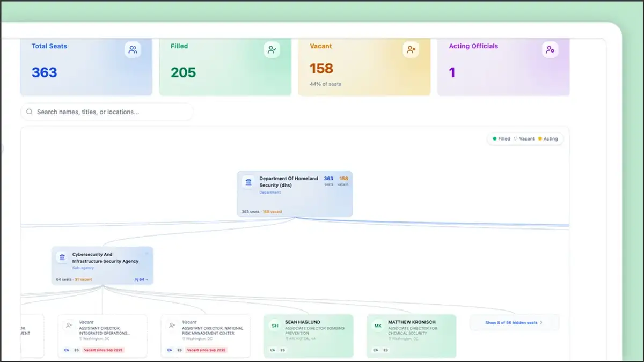Screen dimensions: 644x362
Task: Click the dashed Vacant legend circle
Action: click(516, 139)
